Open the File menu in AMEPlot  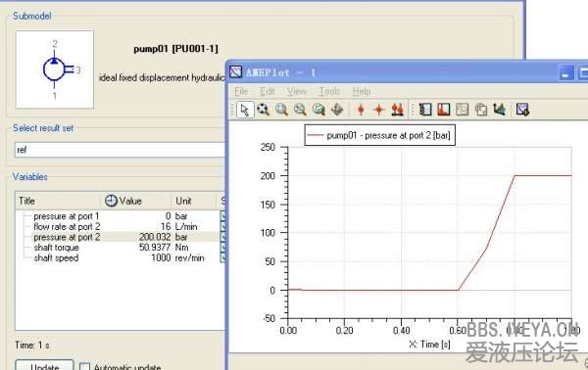pos(241,91)
